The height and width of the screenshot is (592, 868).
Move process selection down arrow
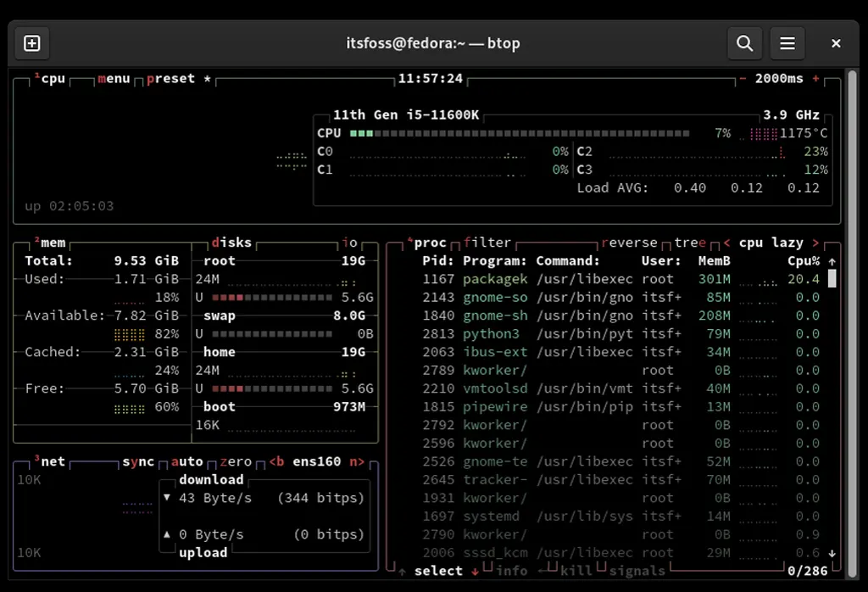tap(475, 572)
